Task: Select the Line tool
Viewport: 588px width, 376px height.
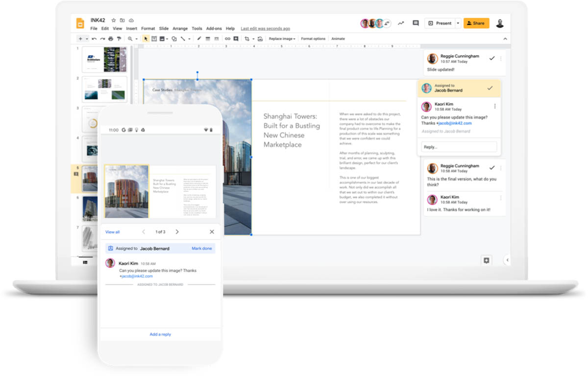Action: point(182,38)
